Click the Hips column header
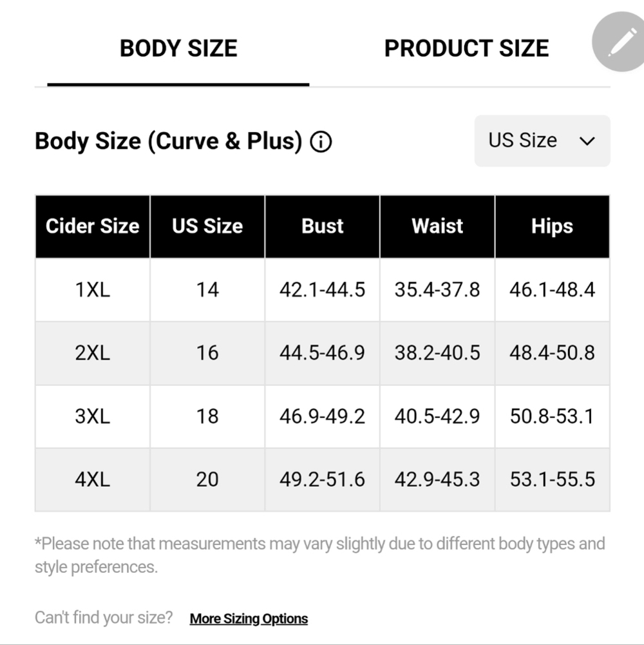 pyautogui.click(x=553, y=226)
